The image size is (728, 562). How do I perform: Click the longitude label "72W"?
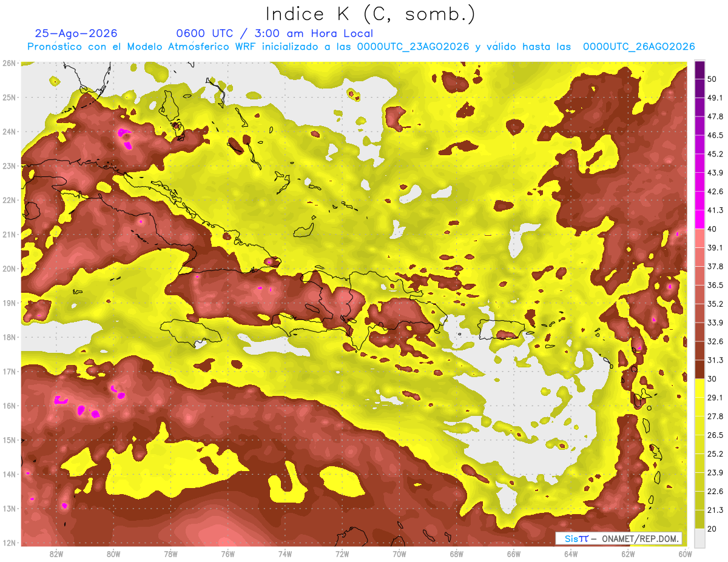click(x=342, y=554)
